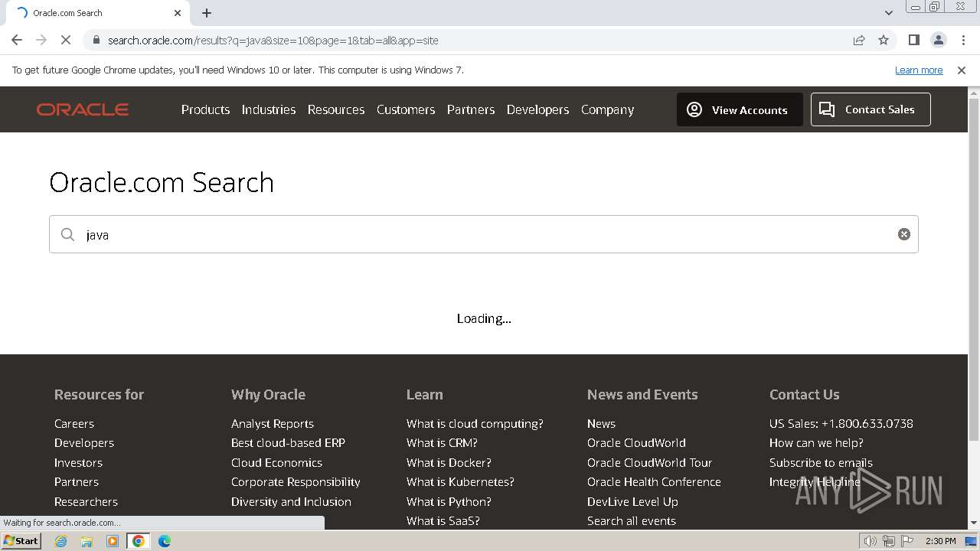Click the Windows Start button
This screenshot has height=551, width=980.
[21, 541]
